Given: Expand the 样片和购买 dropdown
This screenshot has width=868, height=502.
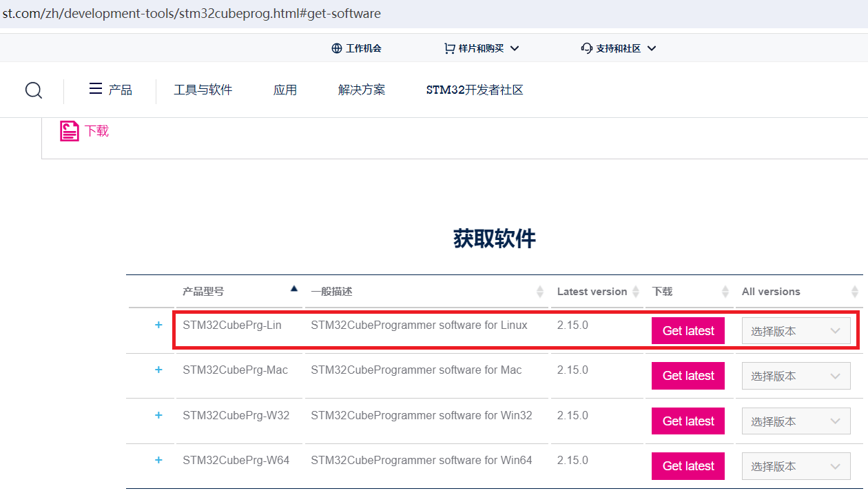Looking at the screenshot, I should pos(515,48).
